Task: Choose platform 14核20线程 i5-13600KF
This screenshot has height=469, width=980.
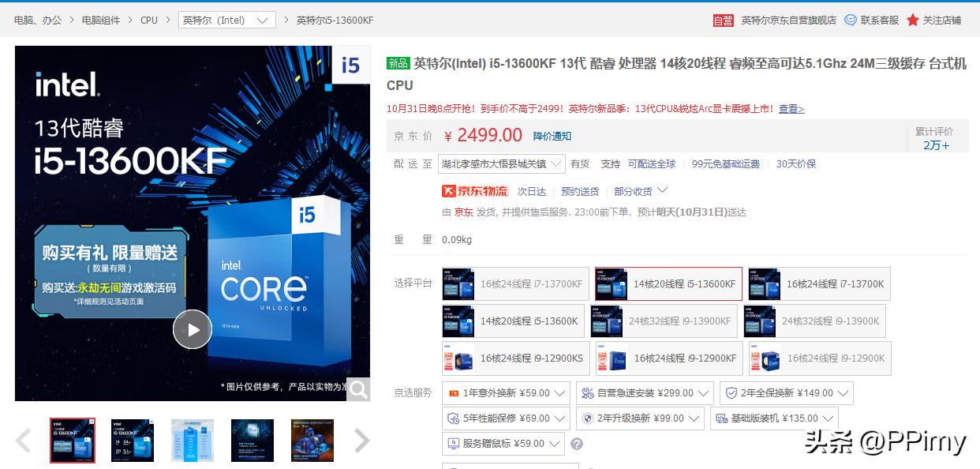Action: pyautogui.click(x=668, y=284)
